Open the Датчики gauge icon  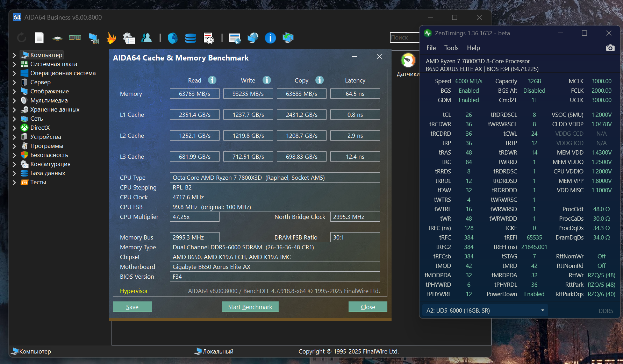coord(408,60)
